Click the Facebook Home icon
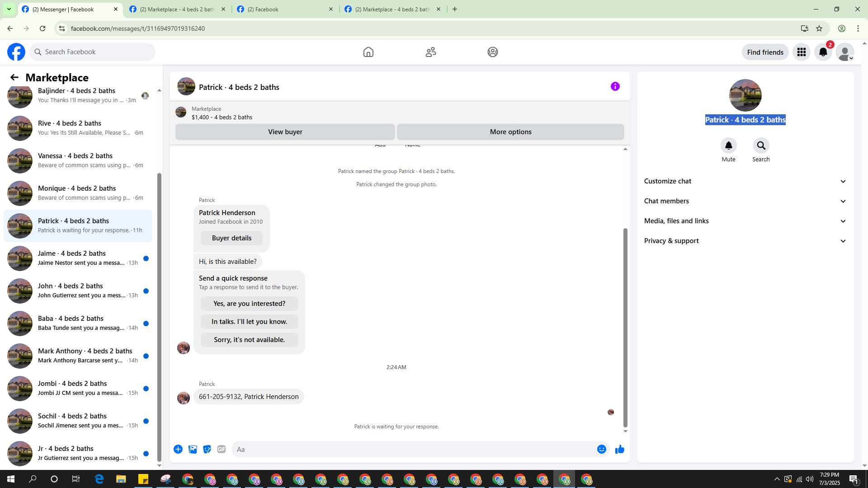The height and width of the screenshot is (488, 868). (x=368, y=52)
